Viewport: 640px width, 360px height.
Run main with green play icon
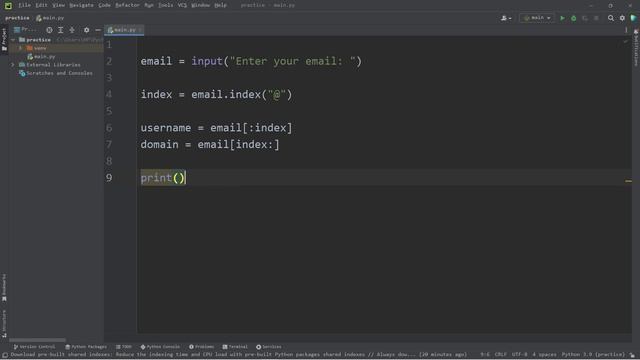[x=562, y=18]
